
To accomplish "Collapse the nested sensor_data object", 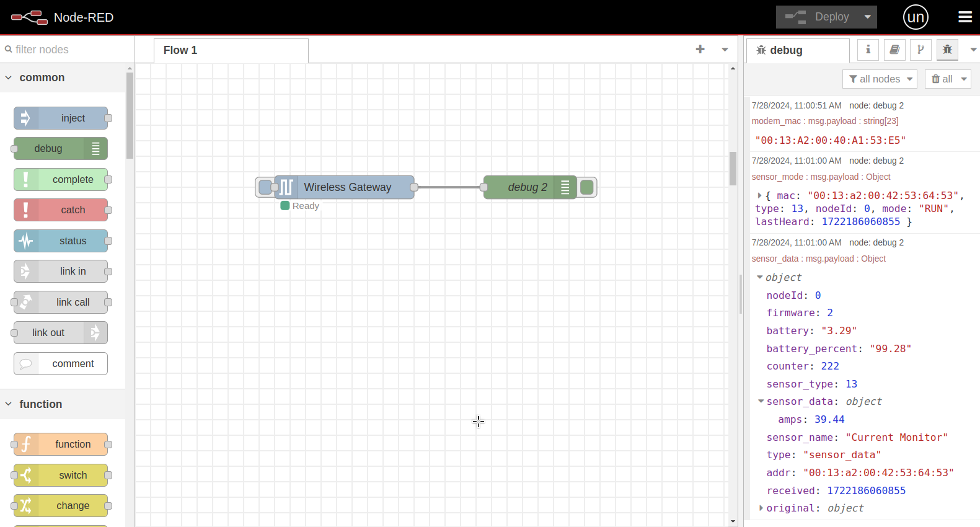I will [761, 401].
